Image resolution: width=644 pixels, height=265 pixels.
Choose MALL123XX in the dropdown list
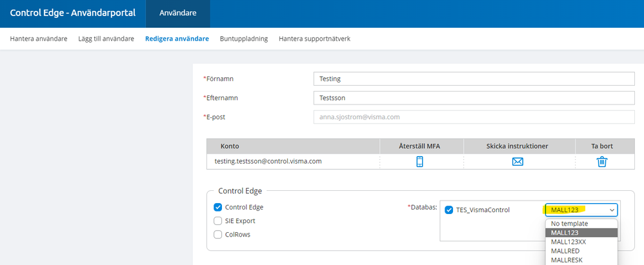pos(569,241)
